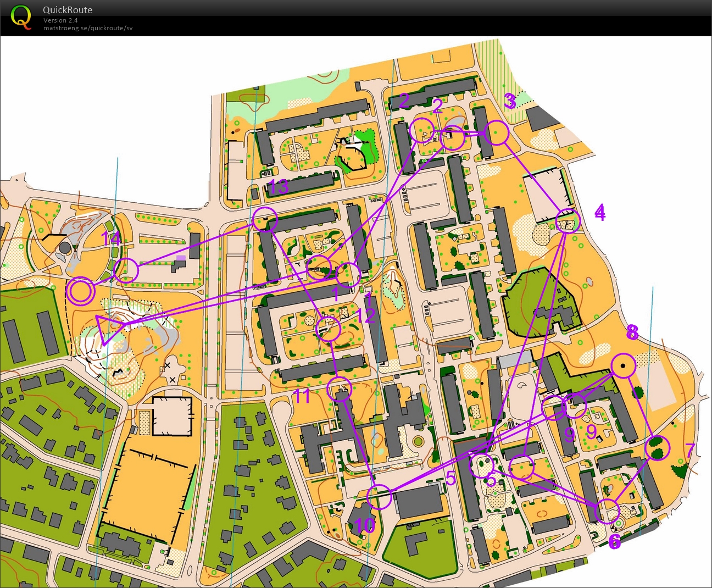Select control circle 7 on the map
Image resolution: width=712 pixels, height=588 pixels.
658,448
